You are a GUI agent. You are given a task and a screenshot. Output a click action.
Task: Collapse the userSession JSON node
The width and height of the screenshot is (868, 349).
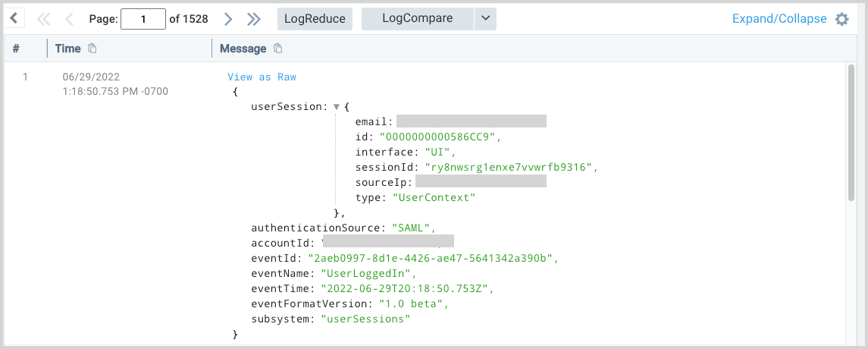pyautogui.click(x=337, y=107)
